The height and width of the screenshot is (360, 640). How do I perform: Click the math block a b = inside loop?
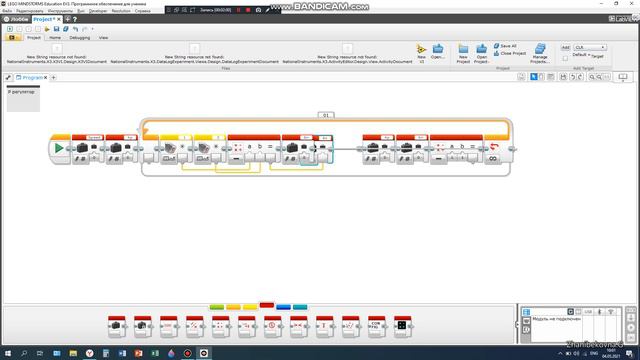[253, 149]
